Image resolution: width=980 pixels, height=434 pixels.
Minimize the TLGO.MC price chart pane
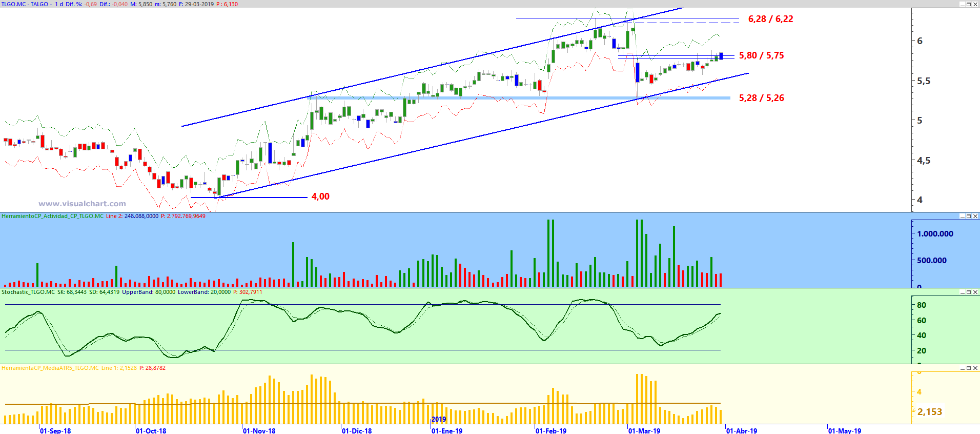[x=962, y=4]
